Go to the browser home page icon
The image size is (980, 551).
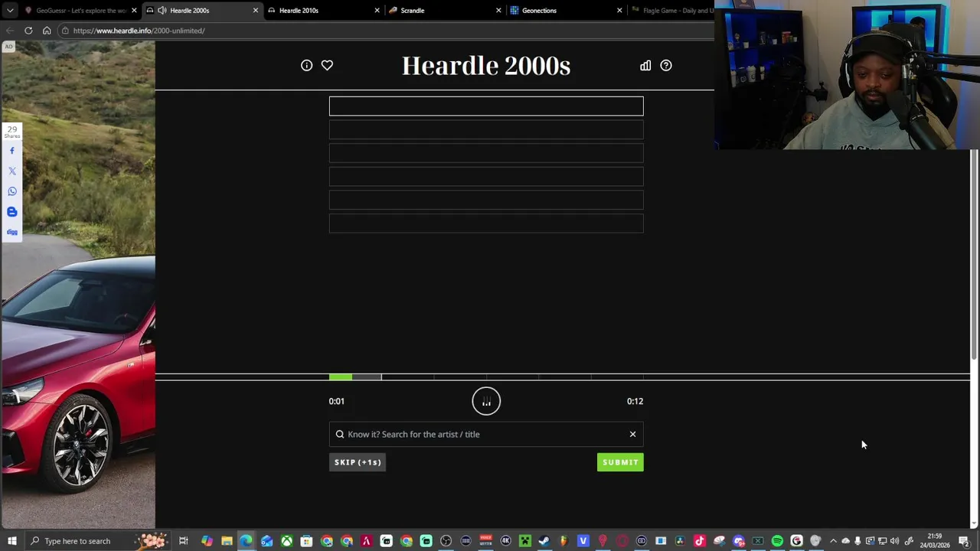click(47, 31)
